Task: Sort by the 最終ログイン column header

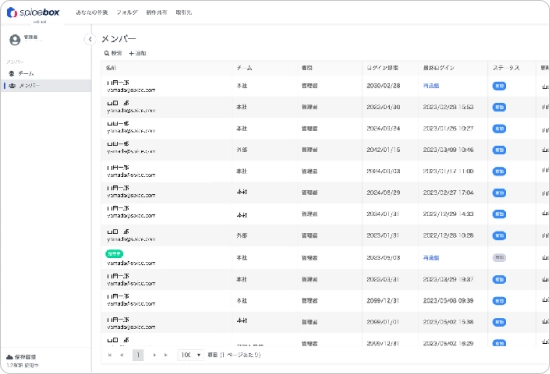Action: tap(438, 68)
